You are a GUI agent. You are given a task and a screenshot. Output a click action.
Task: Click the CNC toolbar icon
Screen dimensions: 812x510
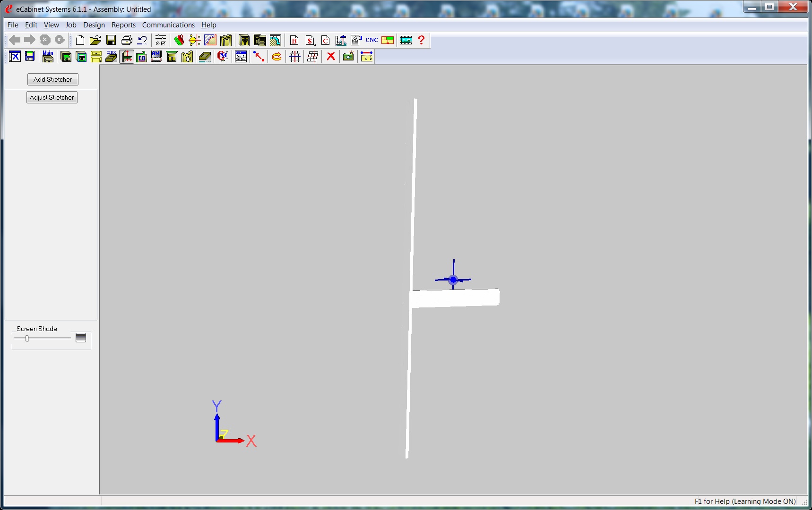371,40
